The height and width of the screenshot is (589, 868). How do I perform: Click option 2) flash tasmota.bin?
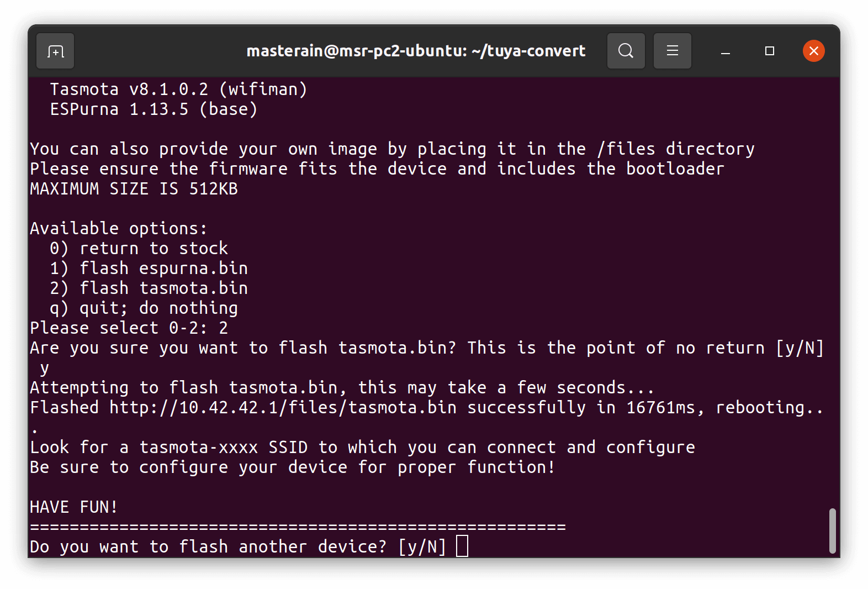149,288
